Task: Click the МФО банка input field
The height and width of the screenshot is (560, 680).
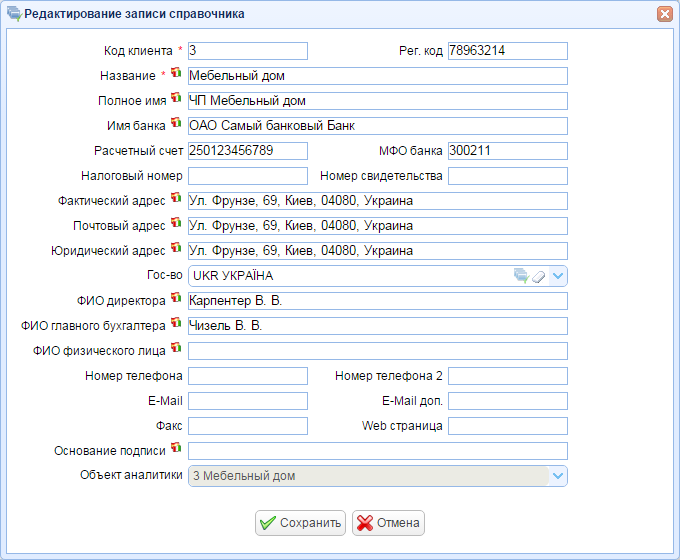Action: coord(508,151)
